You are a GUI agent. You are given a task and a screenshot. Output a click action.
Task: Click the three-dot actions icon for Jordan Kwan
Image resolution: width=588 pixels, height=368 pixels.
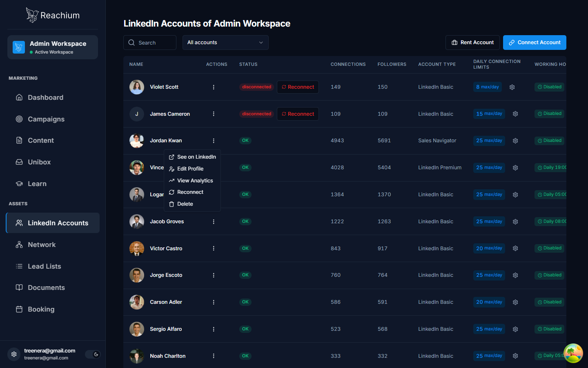click(x=214, y=141)
